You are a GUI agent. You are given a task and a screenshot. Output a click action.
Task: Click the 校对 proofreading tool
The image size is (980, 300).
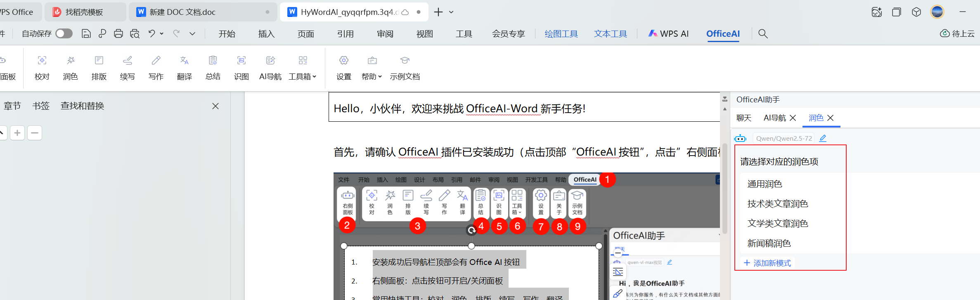point(42,68)
